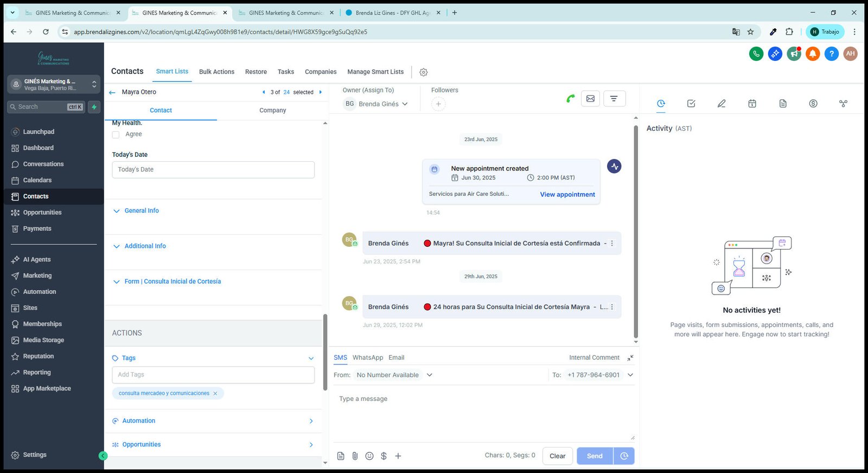Click the View appointment link

coord(567,195)
